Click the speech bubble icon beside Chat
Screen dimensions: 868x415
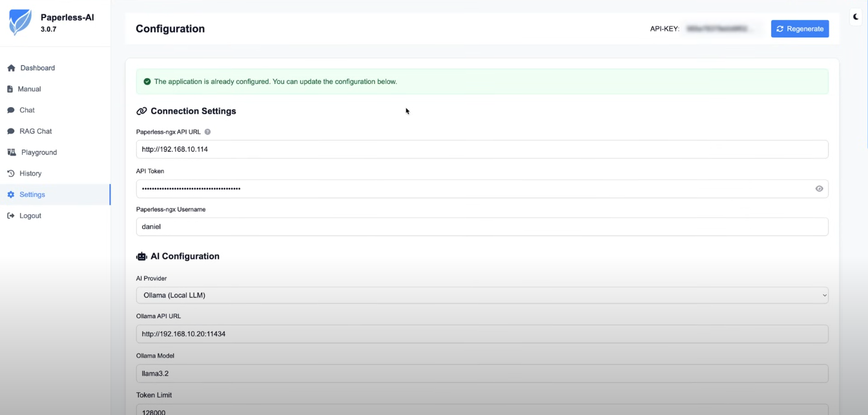point(11,110)
